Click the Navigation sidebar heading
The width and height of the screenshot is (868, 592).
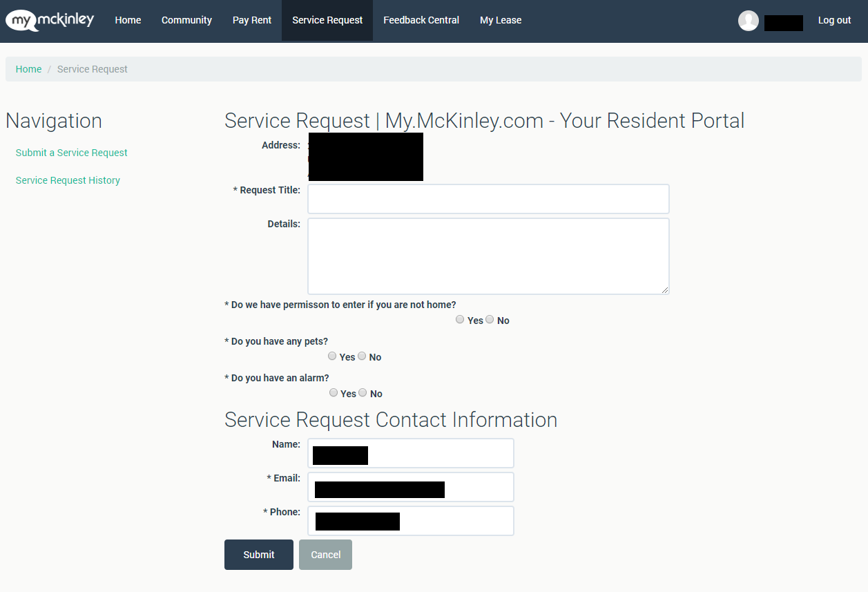click(54, 121)
